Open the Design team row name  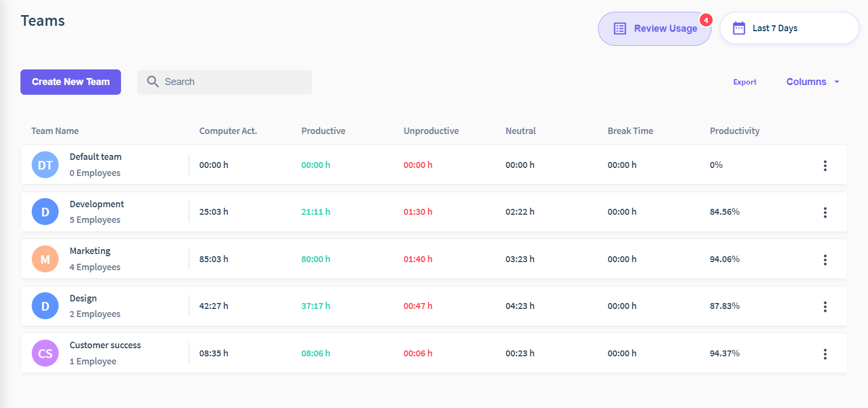83,298
